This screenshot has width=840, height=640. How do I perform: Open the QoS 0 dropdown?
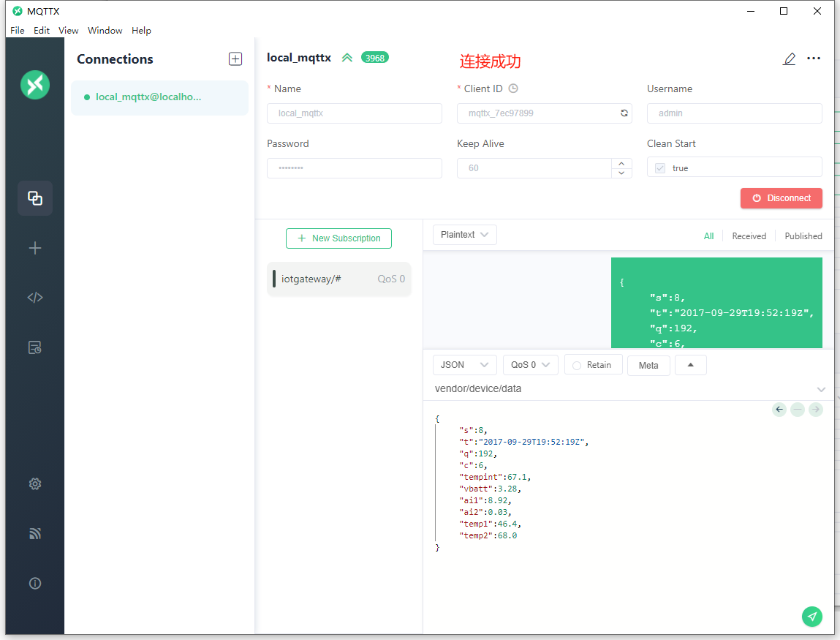[x=530, y=365]
